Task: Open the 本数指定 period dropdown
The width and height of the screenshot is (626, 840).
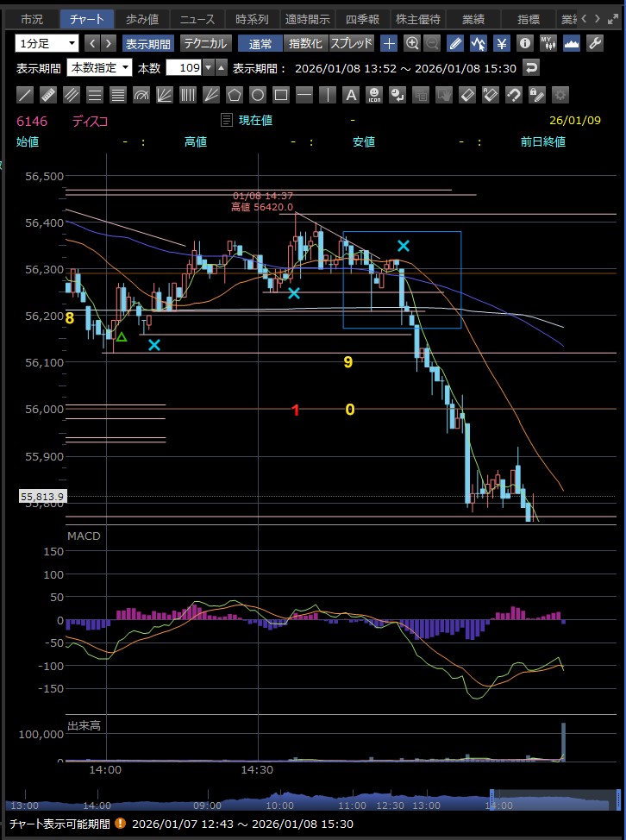Action: click(99, 68)
